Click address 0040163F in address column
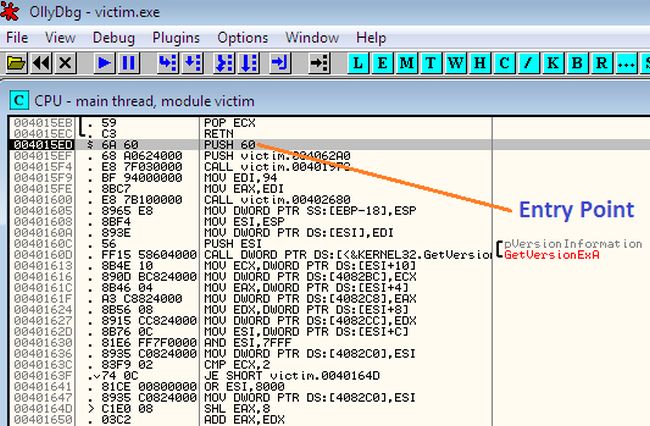Image resolution: width=650 pixels, height=426 pixels. click(x=43, y=376)
